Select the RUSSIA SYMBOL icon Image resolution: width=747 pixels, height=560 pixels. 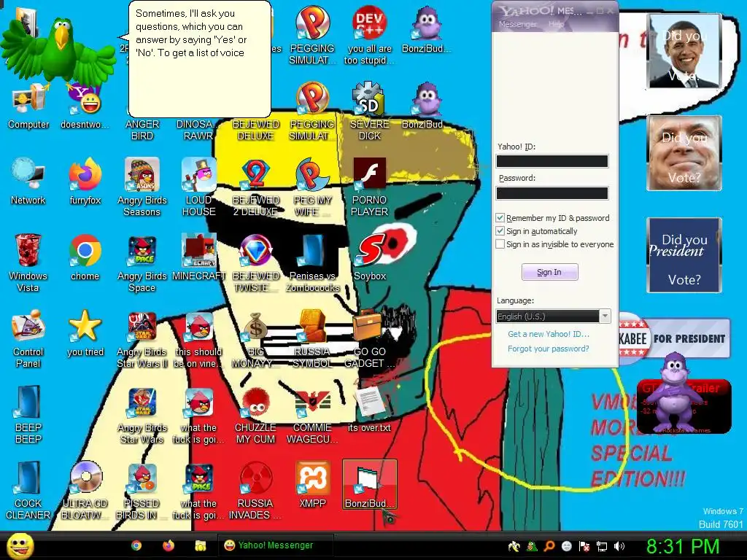point(312,339)
